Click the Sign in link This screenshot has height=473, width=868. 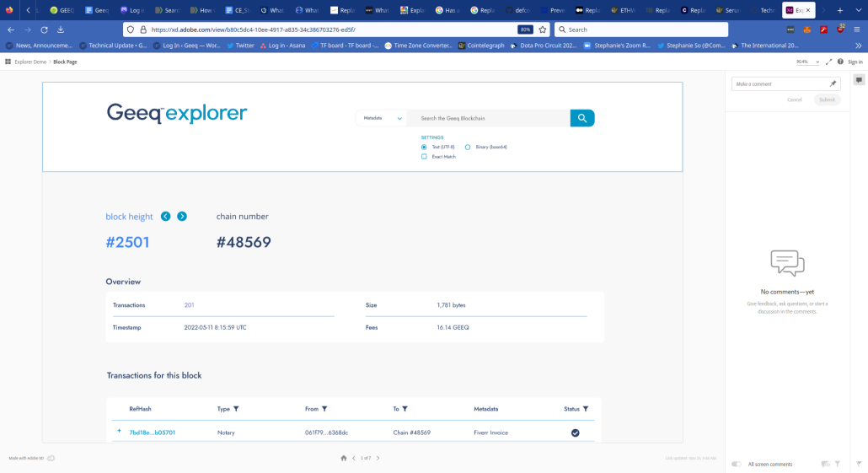(x=855, y=62)
